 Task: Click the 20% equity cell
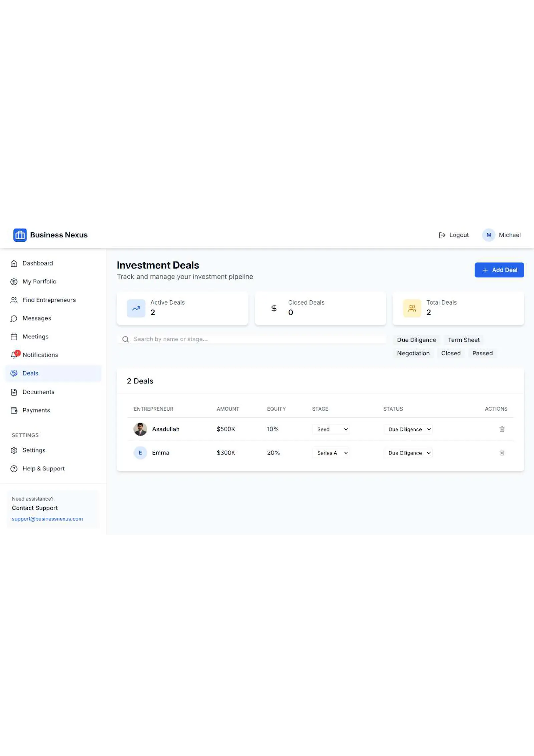(x=273, y=453)
